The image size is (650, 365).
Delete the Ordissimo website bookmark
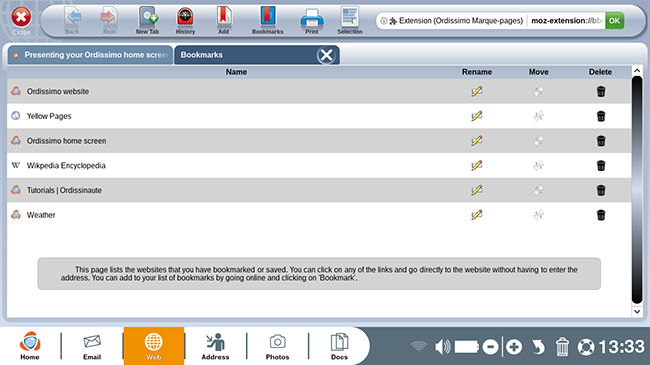[x=601, y=91]
